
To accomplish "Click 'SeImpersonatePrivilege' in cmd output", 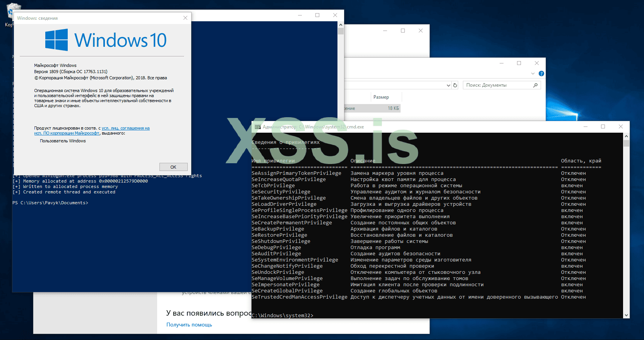I will click(x=286, y=285).
